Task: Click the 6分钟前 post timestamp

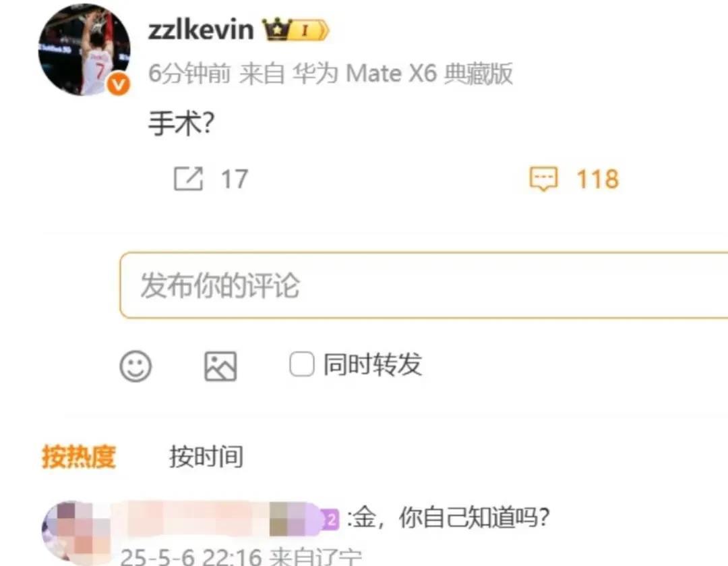Action: [189, 74]
